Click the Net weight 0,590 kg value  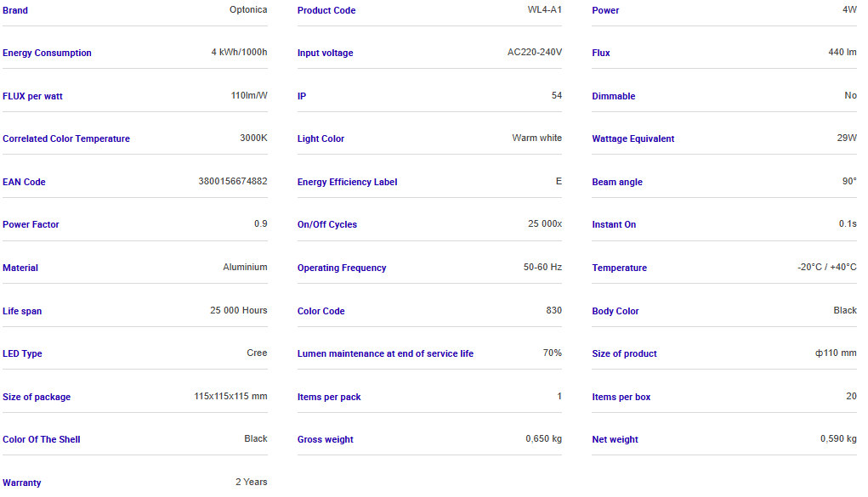[837, 439]
